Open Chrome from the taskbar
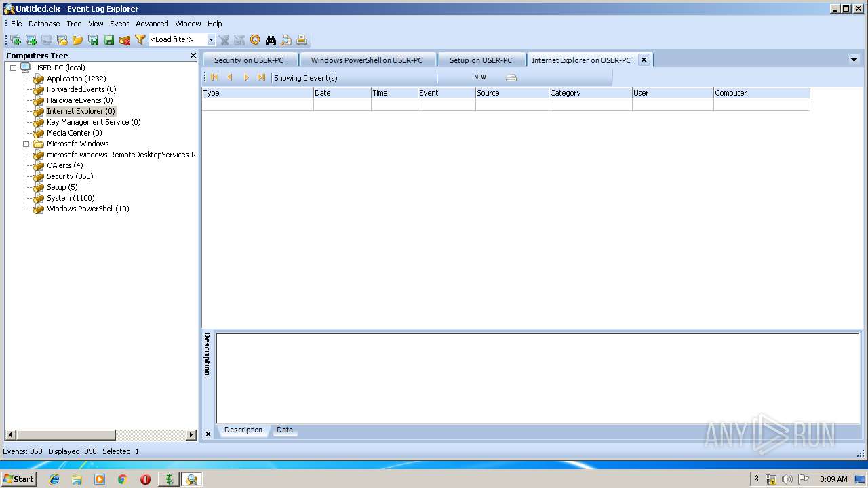 [x=122, y=479]
